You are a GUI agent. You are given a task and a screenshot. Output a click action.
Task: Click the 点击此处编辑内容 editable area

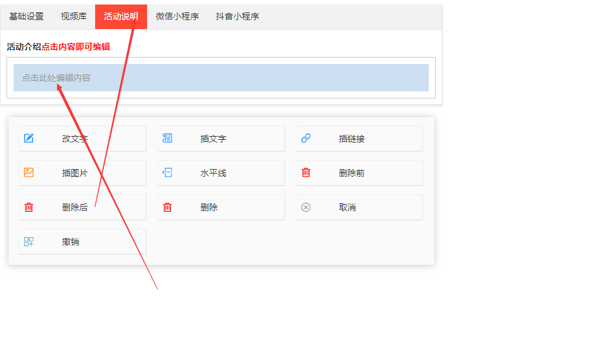pyautogui.click(x=221, y=78)
